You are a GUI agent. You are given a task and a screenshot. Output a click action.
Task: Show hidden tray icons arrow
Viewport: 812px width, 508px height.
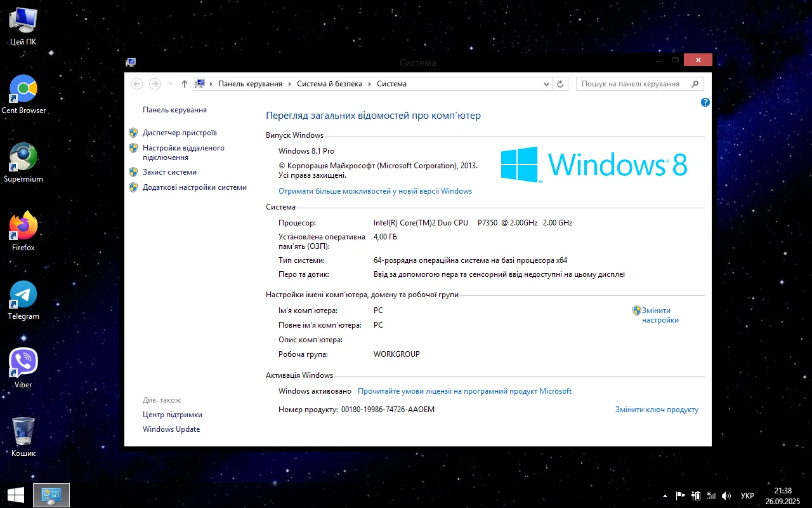pyautogui.click(x=665, y=496)
